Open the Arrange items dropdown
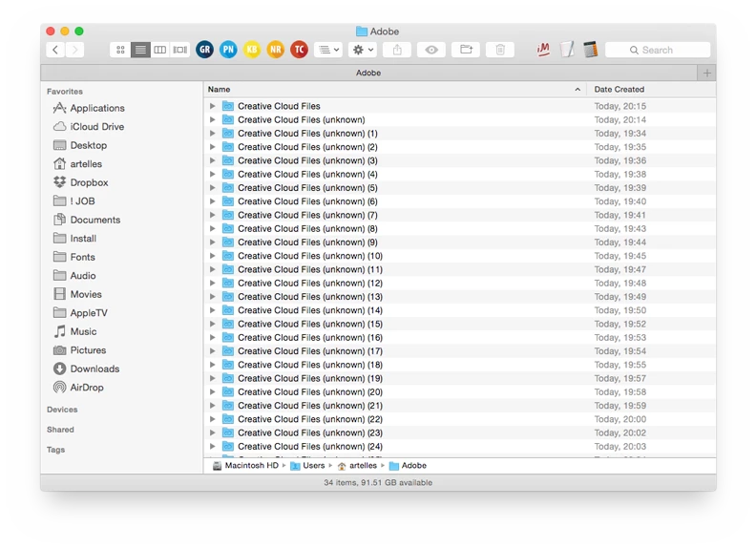Screen dimensions: 756x548 click(x=328, y=50)
